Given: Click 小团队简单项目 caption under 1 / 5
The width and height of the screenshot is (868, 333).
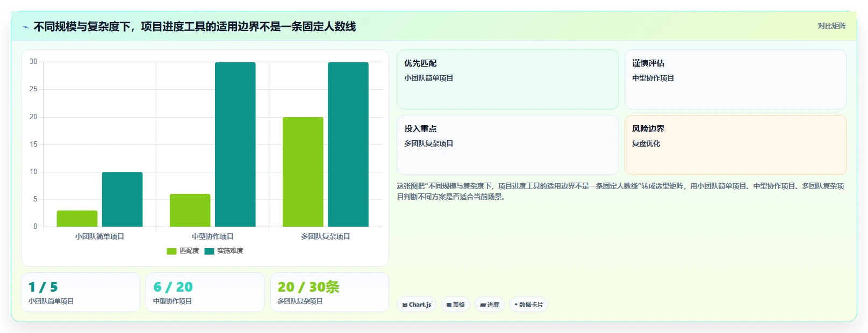Looking at the screenshot, I should (x=51, y=301).
